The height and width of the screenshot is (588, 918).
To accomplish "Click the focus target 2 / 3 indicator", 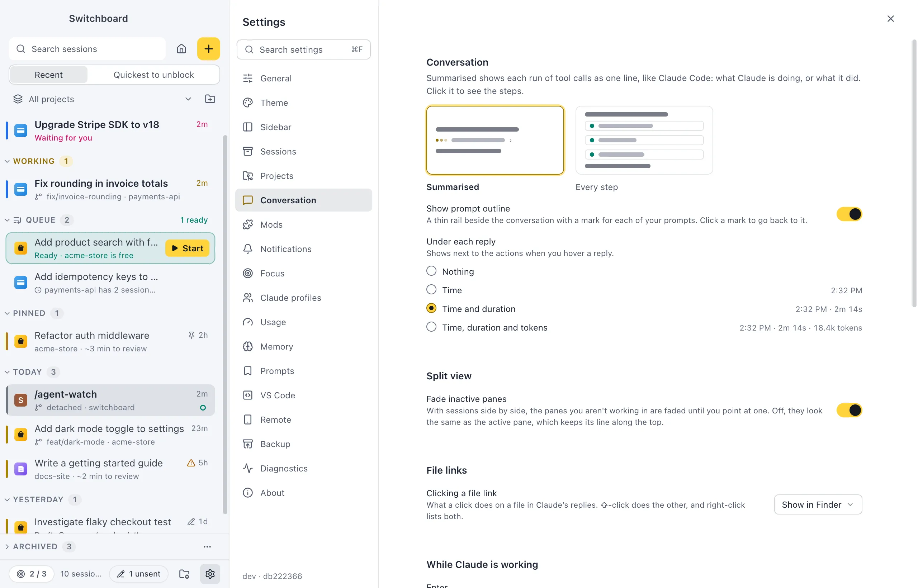I will click(x=31, y=574).
